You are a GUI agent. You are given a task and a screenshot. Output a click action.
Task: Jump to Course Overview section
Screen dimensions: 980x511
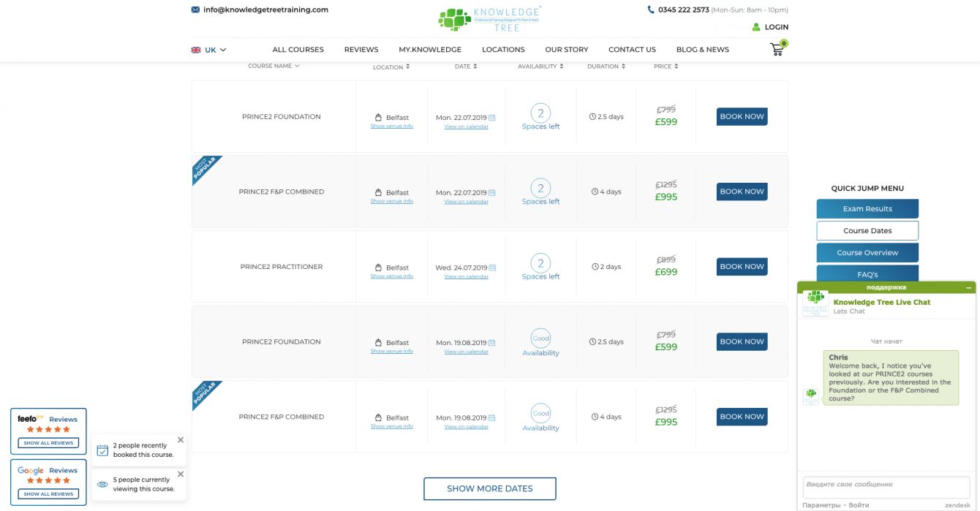[867, 253]
